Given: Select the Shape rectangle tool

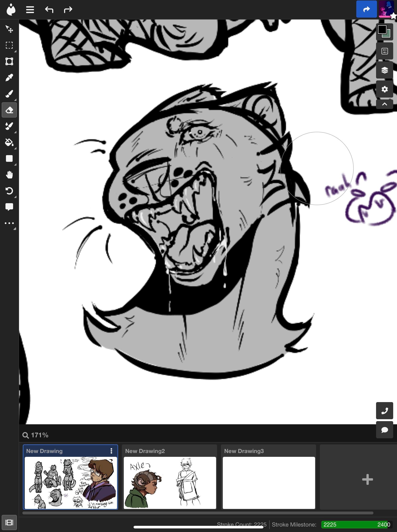Looking at the screenshot, I should 9,158.
